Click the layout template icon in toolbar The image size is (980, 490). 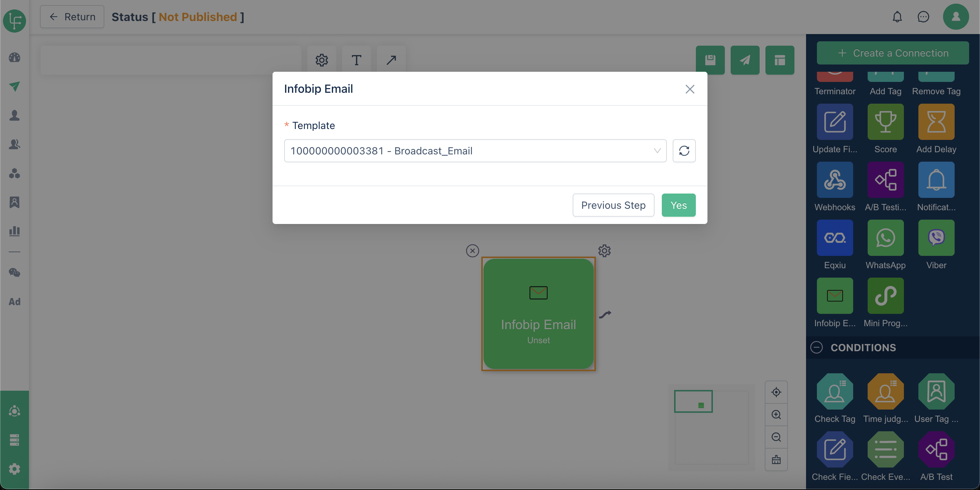pos(780,60)
